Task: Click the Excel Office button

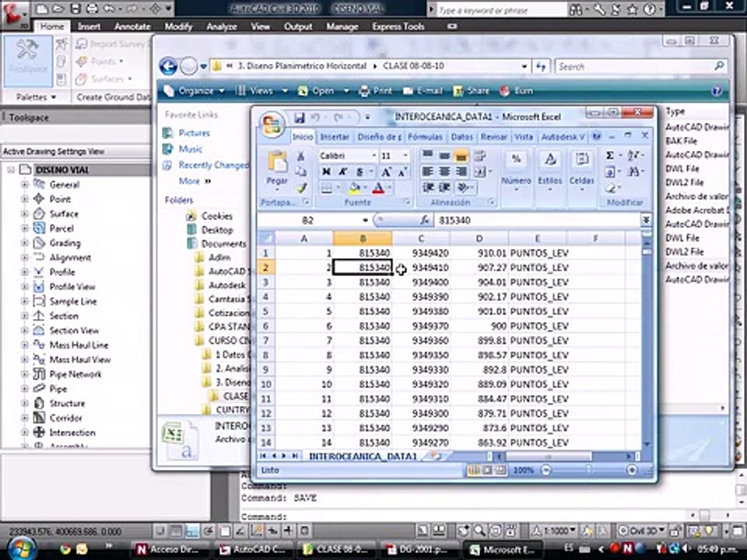Action: 272,126
